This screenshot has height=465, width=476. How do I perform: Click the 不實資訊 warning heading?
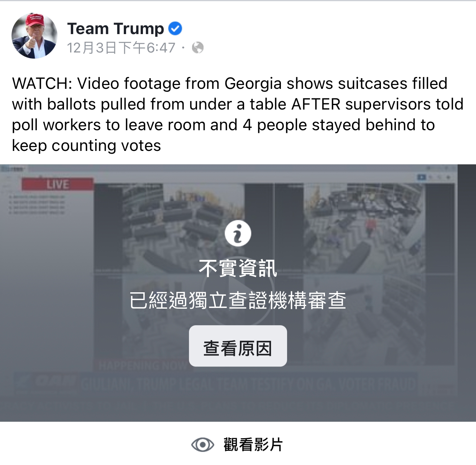(x=238, y=268)
